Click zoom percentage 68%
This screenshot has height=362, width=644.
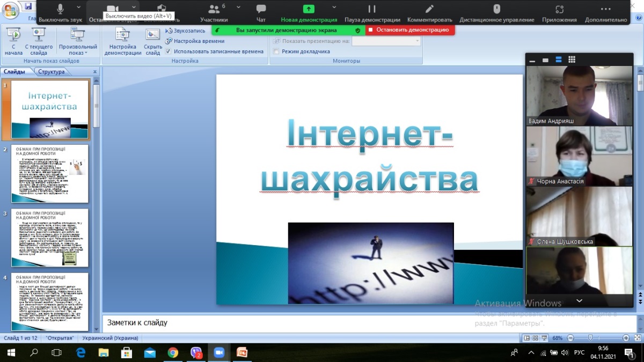pyautogui.click(x=558, y=338)
